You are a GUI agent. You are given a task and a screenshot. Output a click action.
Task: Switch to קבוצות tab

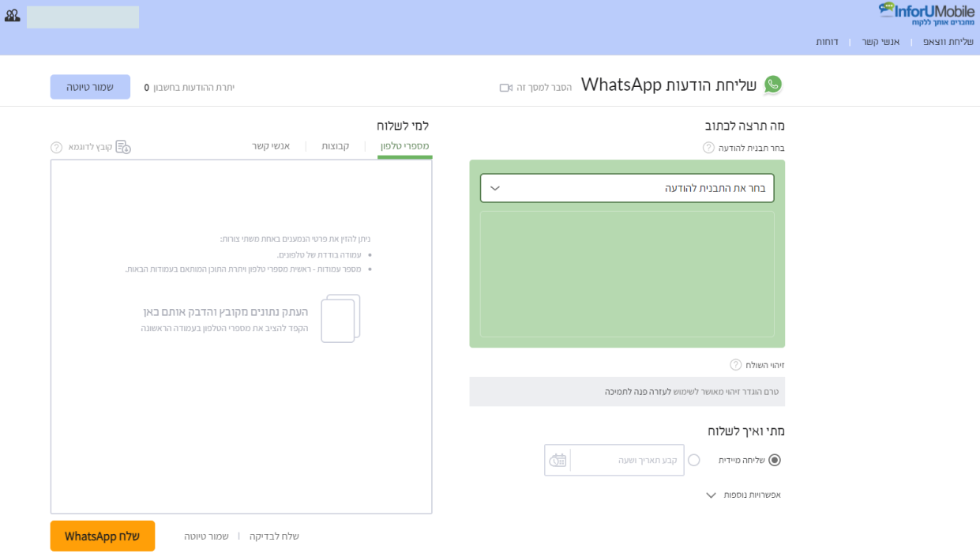pyautogui.click(x=335, y=147)
